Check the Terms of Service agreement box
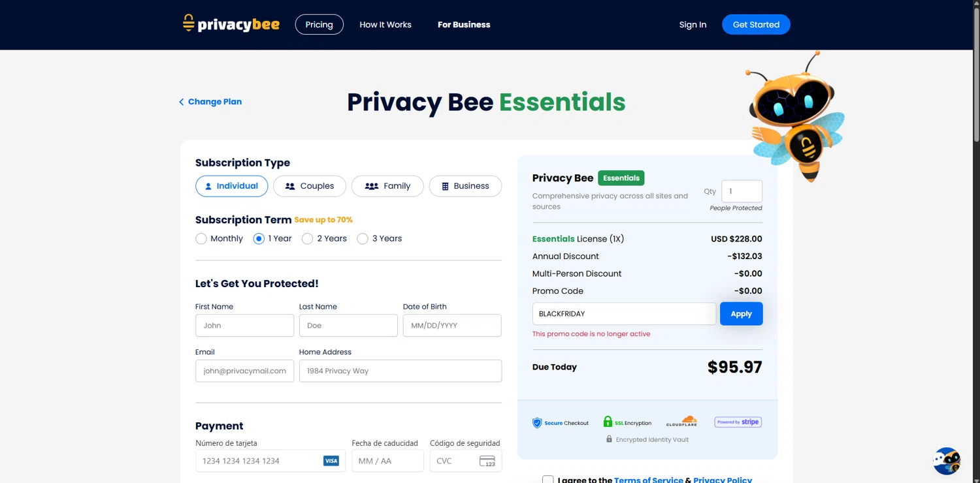 (x=547, y=480)
